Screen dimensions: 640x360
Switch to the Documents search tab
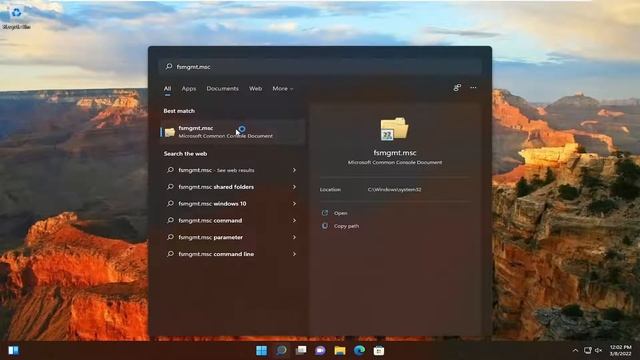222,89
